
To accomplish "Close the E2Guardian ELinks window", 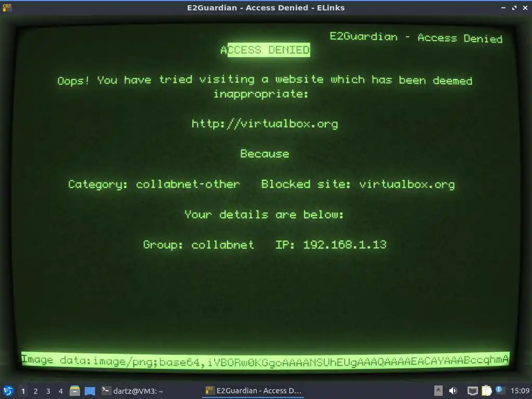I will 525,7.
